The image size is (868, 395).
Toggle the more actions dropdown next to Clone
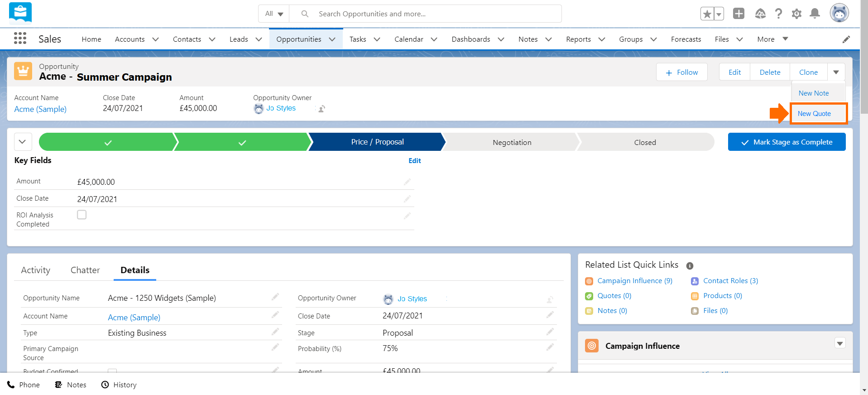836,72
